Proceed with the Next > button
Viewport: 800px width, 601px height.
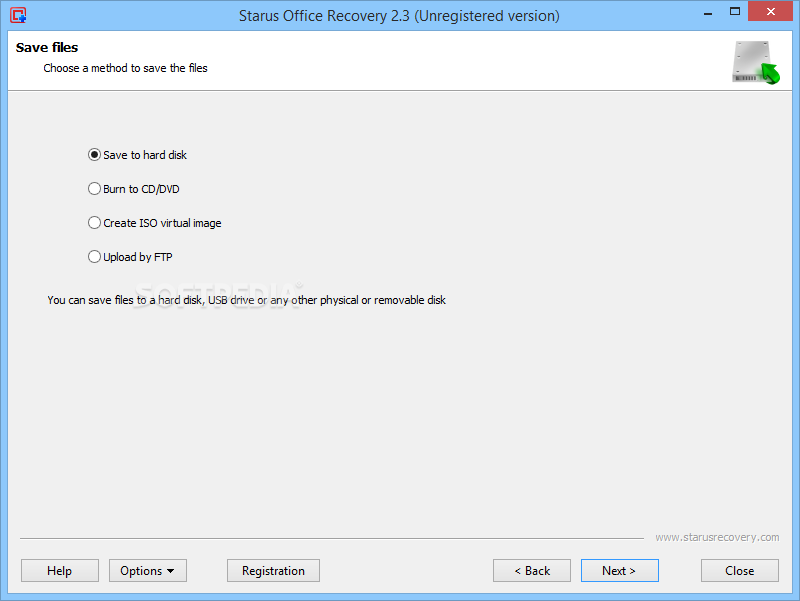point(619,570)
